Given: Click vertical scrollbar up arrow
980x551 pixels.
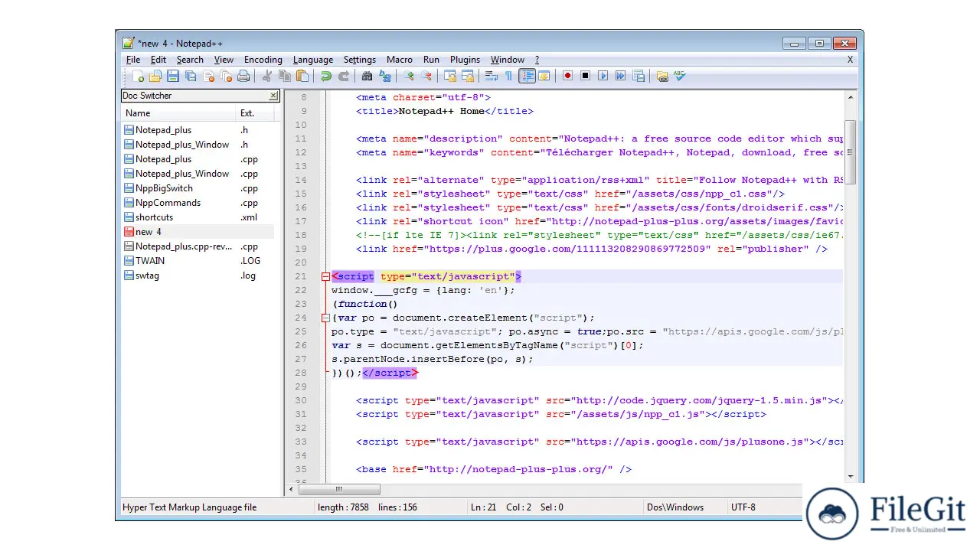Looking at the screenshot, I should coord(850,96).
